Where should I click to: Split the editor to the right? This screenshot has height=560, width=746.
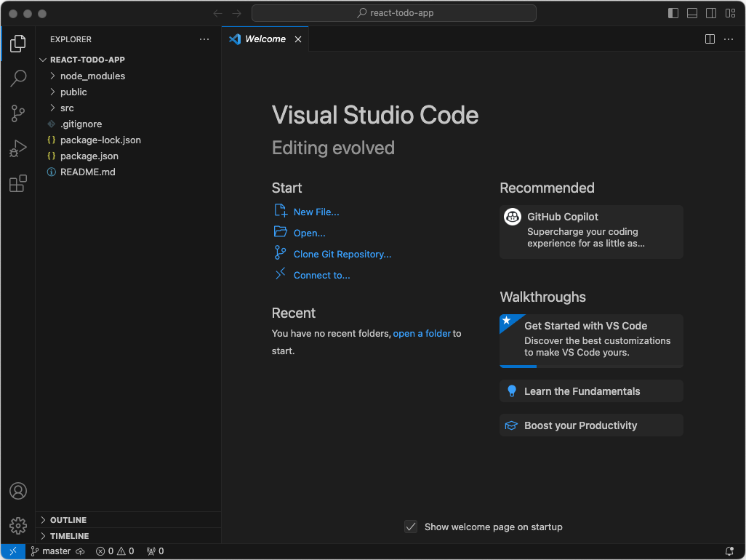click(710, 39)
